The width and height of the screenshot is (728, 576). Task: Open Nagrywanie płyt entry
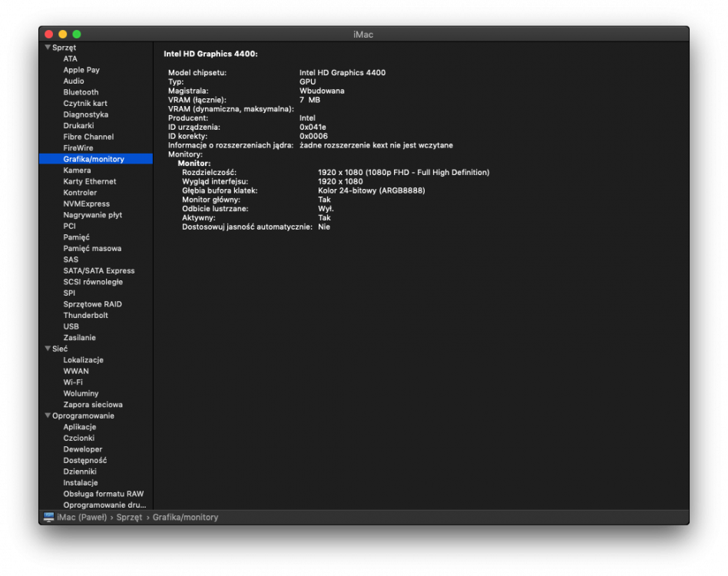[x=93, y=215]
